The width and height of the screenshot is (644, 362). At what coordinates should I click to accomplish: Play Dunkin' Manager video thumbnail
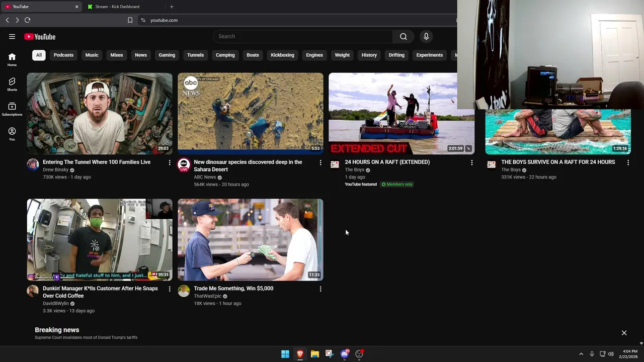coord(100,240)
